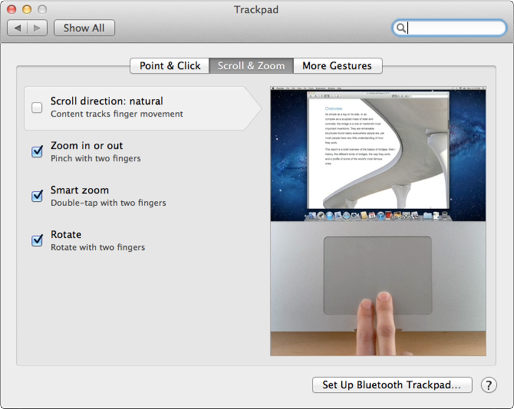Switch to Point & Click tab

coord(170,66)
